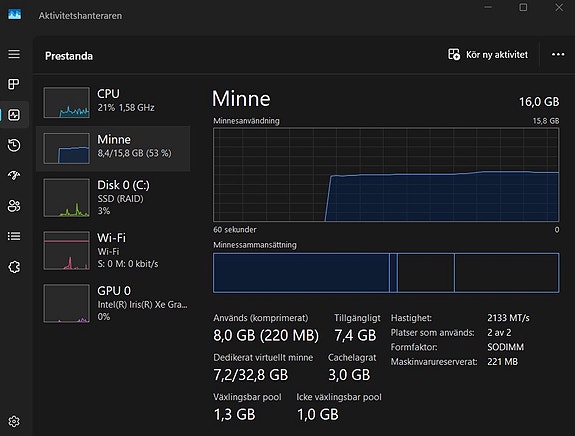Open the Details list icon in sidebar
Viewport: 575px width, 436px height.
click(x=14, y=236)
